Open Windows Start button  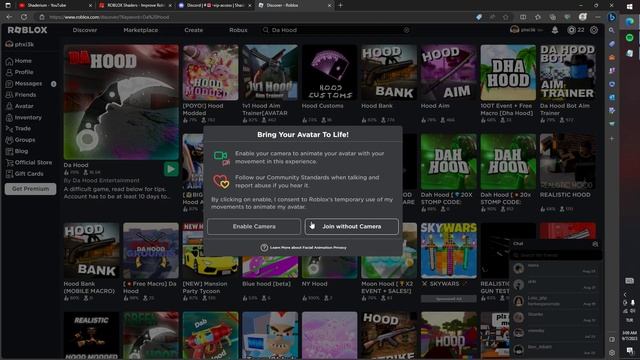629,7
